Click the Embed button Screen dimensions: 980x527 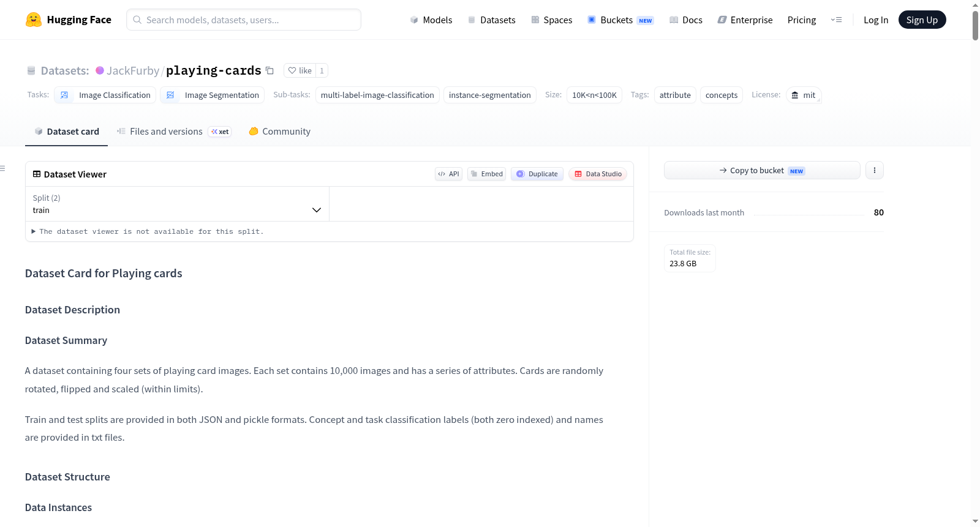(487, 174)
